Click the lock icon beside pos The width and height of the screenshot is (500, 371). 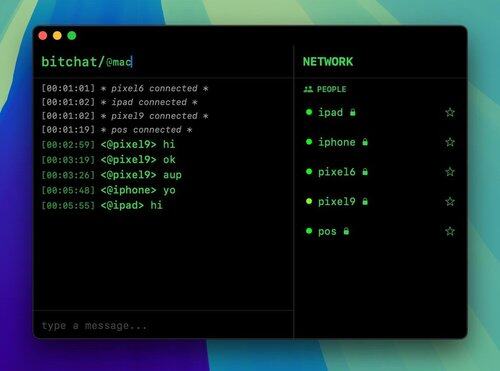tap(346, 231)
